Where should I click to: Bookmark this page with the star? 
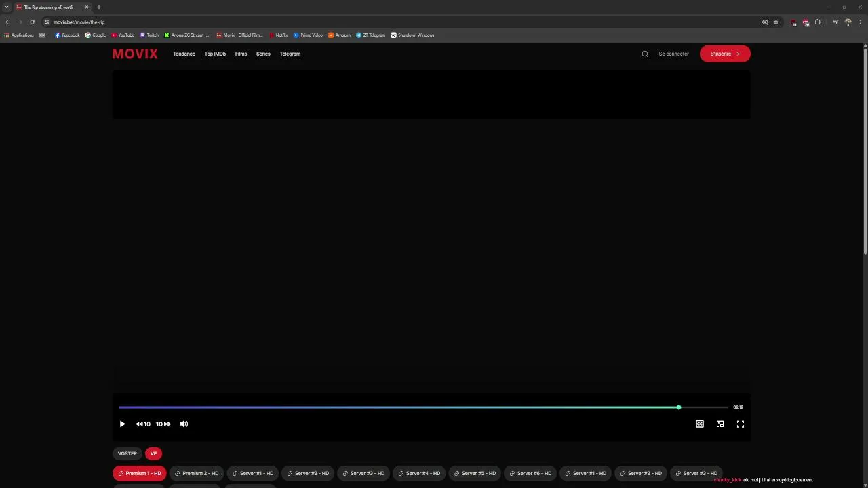tap(776, 22)
